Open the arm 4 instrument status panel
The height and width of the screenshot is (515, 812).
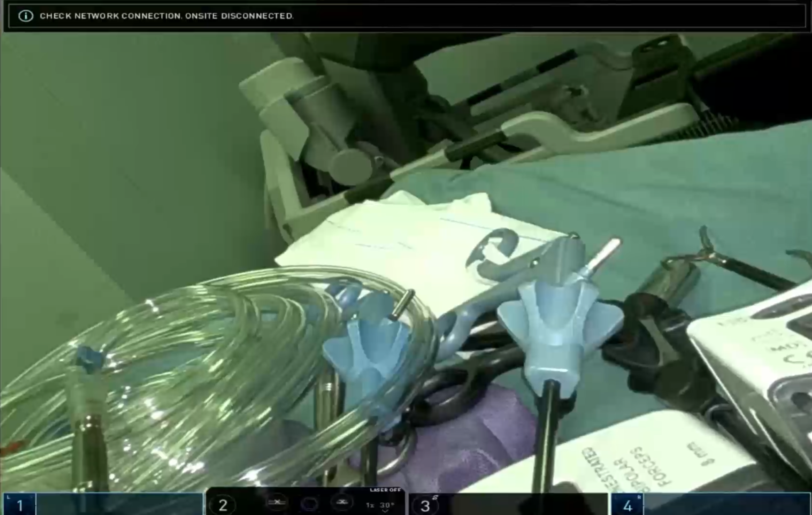point(727,504)
